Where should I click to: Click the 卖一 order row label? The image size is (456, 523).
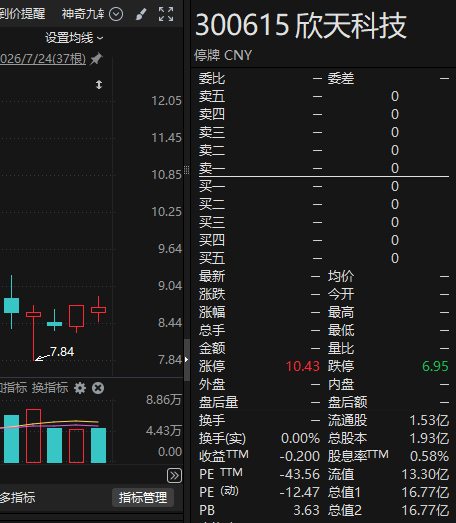pos(212,168)
